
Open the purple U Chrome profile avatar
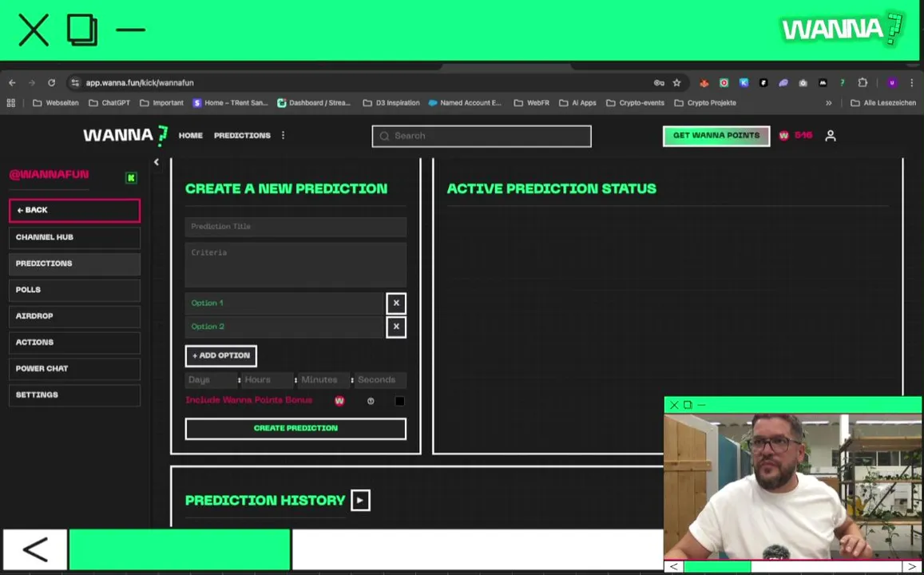coord(892,83)
